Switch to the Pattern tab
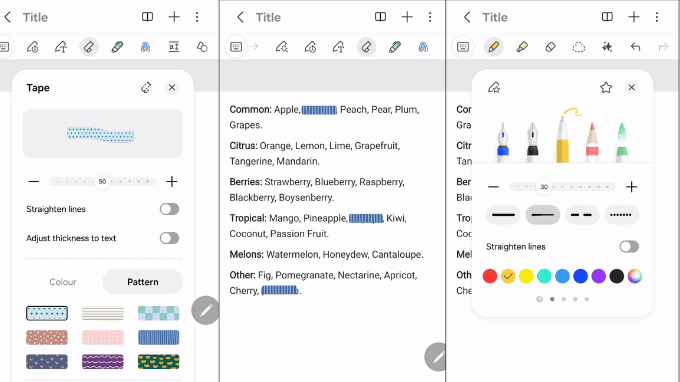This screenshot has width=680, height=382. (x=143, y=282)
